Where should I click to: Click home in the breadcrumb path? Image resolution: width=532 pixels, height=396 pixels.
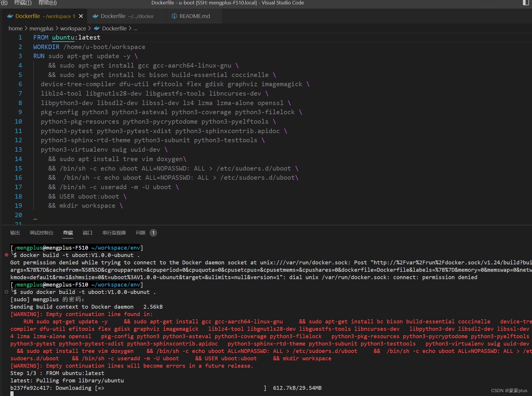[x=15, y=28]
